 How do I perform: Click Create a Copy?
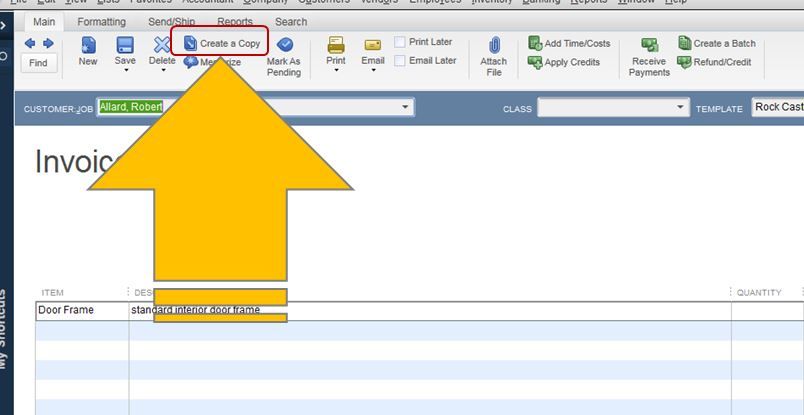tap(222, 44)
